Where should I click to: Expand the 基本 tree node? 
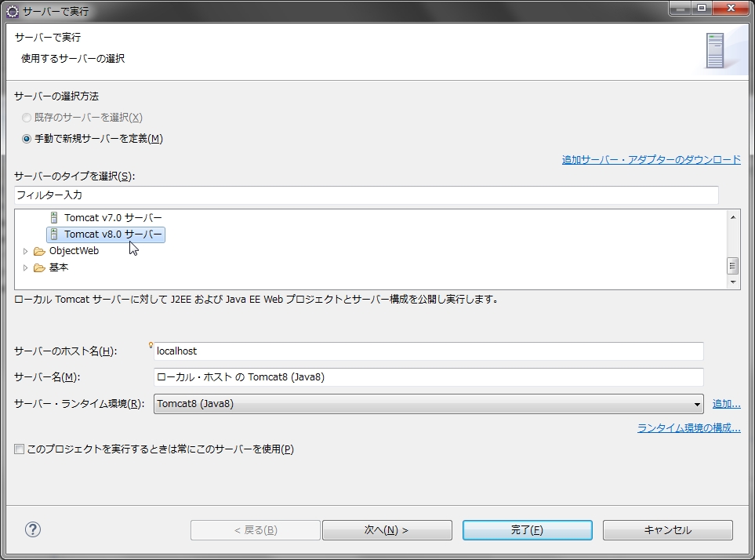click(26, 267)
